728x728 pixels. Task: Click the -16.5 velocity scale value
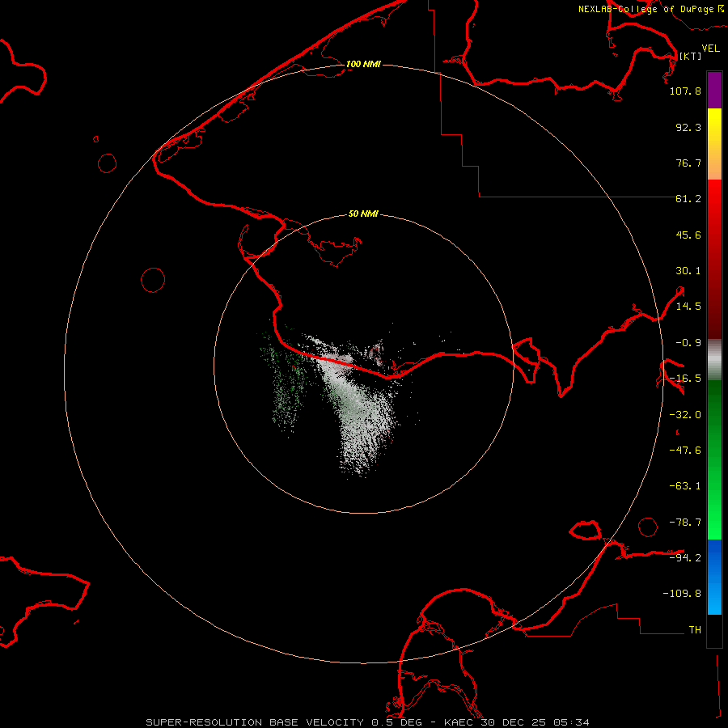pyautogui.click(x=685, y=379)
